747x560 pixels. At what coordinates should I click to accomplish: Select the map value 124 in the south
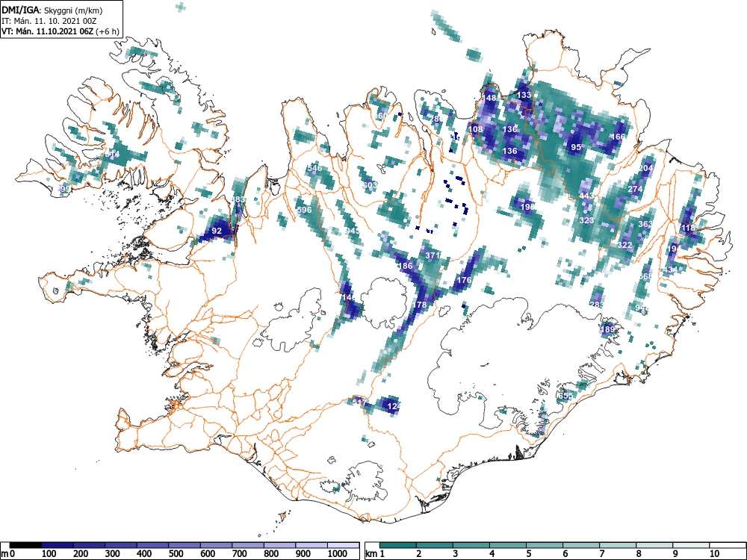click(x=394, y=407)
